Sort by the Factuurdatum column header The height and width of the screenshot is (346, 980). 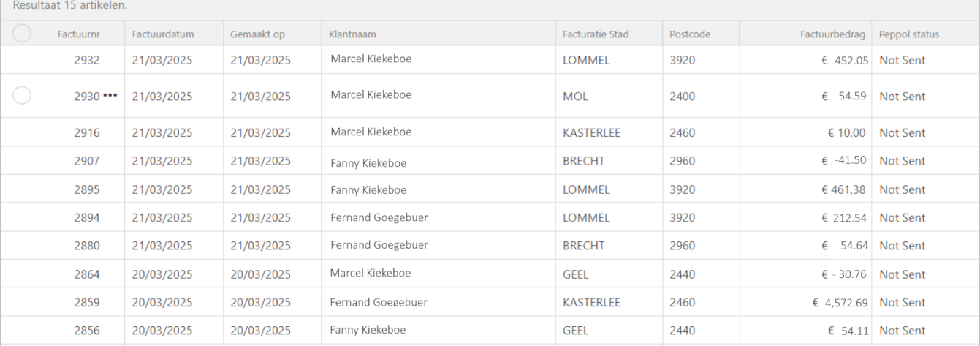[162, 34]
